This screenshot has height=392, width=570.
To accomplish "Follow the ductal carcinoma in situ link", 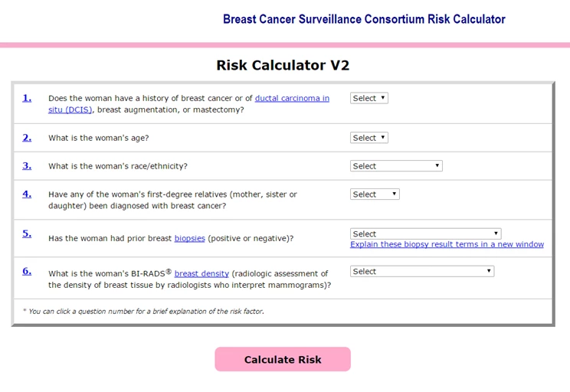I will coord(292,99).
